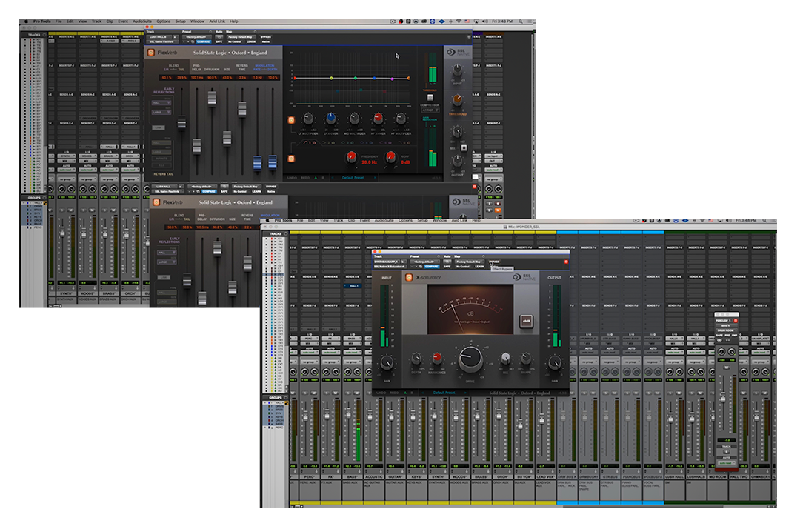Adjust the Diffusion fader in upper FlexVerb
The height and width of the screenshot is (532, 800).
212,98
